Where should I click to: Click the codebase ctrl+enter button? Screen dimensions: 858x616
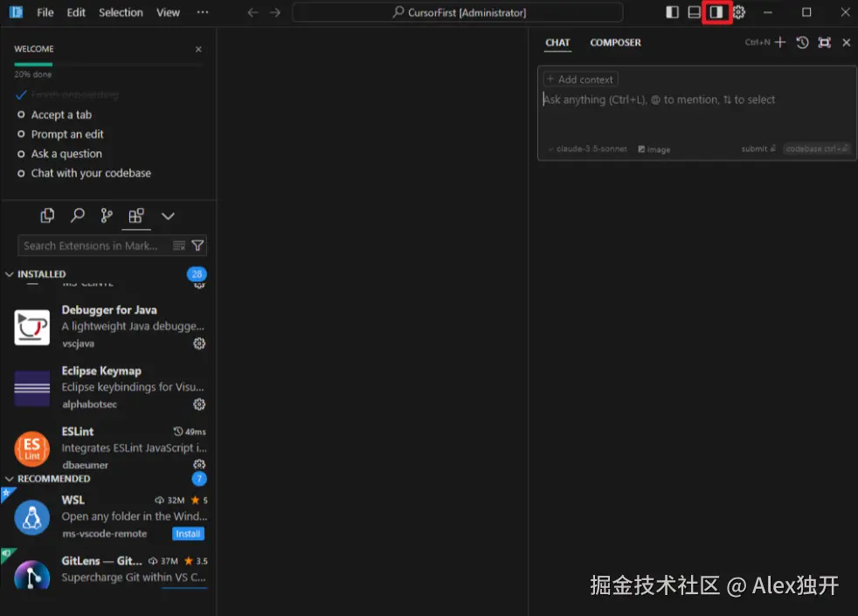[x=816, y=149]
